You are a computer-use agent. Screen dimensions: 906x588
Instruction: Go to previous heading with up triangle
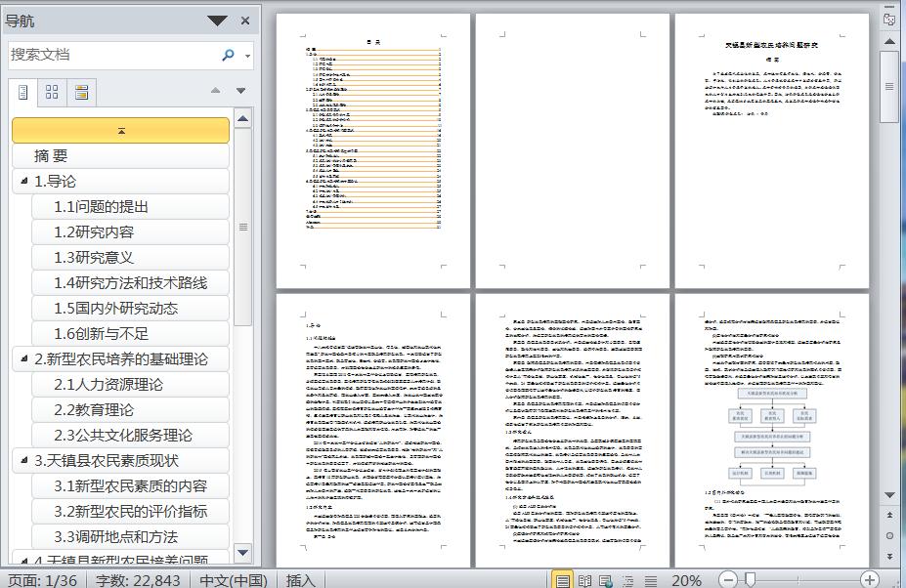point(216,90)
